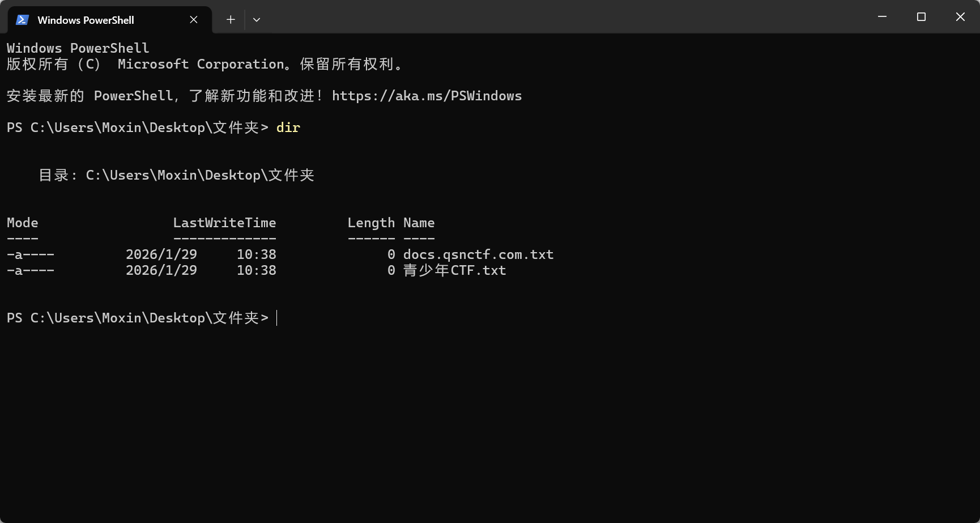Click the Mode column header
Viewport: 980px width, 523px height.
(23, 223)
